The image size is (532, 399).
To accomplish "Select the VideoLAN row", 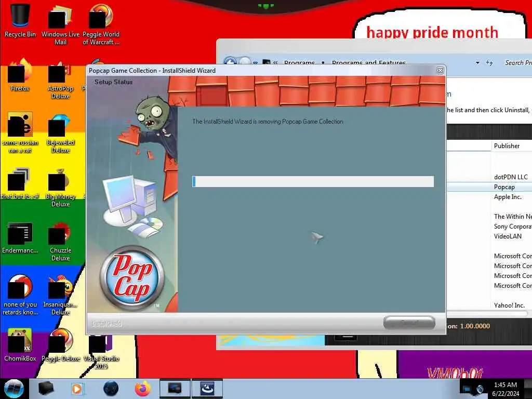I will pyautogui.click(x=489, y=236).
